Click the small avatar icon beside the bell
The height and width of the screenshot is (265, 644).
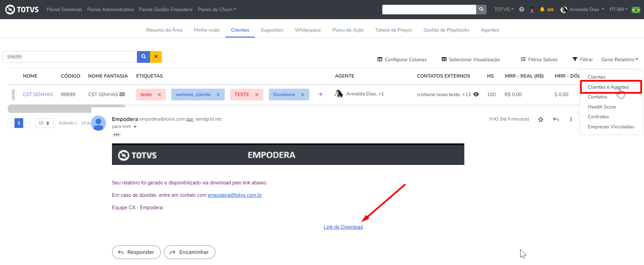click(x=532, y=9)
